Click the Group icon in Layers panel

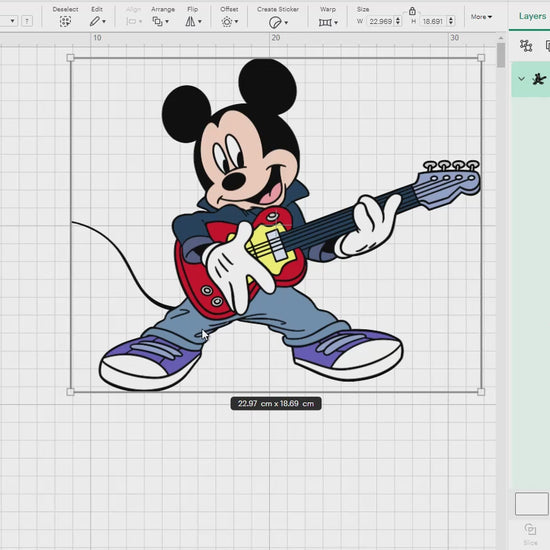[526, 46]
